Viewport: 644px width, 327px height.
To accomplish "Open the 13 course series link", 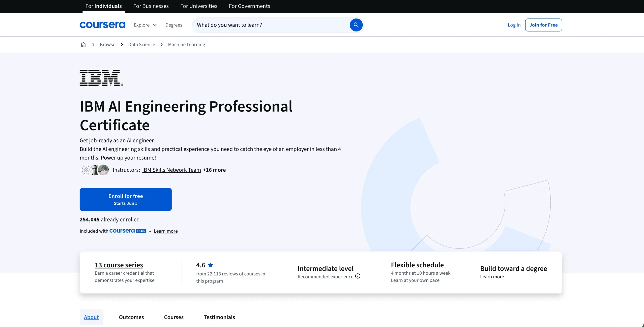I will click(x=119, y=265).
